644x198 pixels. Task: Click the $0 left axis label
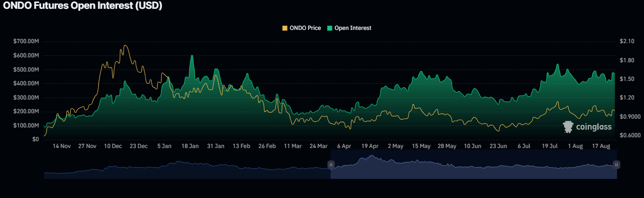coord(36,139)
